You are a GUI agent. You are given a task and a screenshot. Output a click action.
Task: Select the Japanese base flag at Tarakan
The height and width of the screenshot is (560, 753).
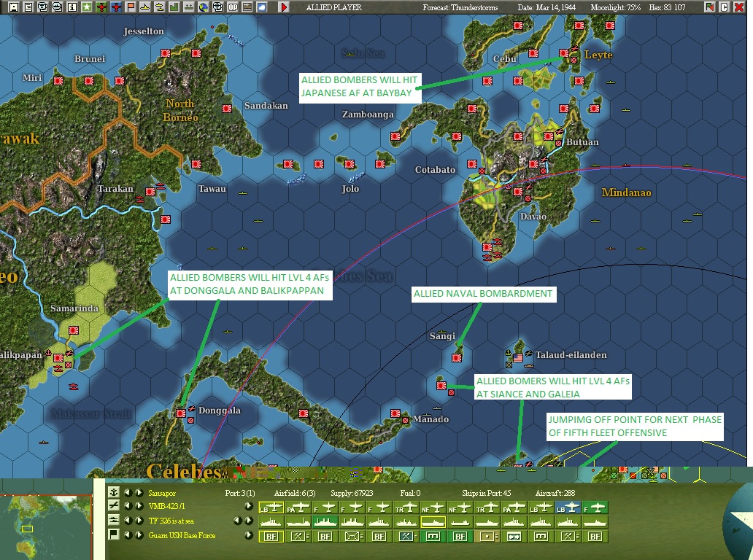pos(150,192)
